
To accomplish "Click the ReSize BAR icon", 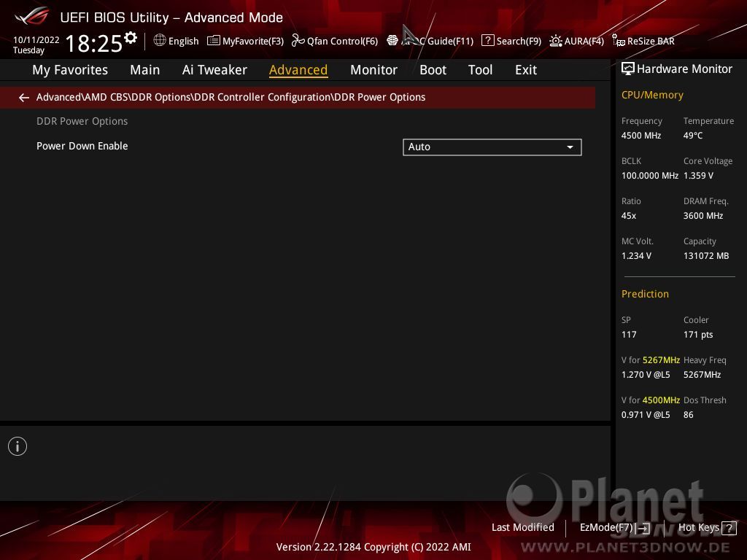I will [619, 41].
